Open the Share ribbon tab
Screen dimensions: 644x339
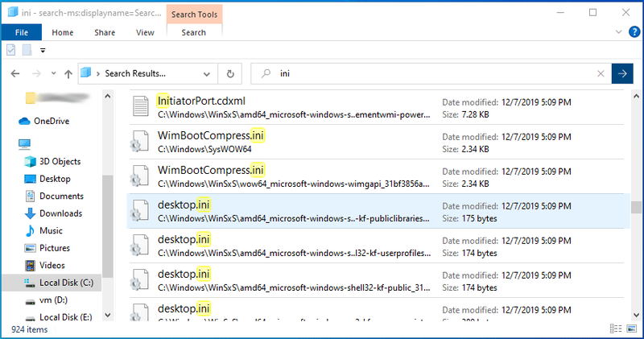point(105,32)
